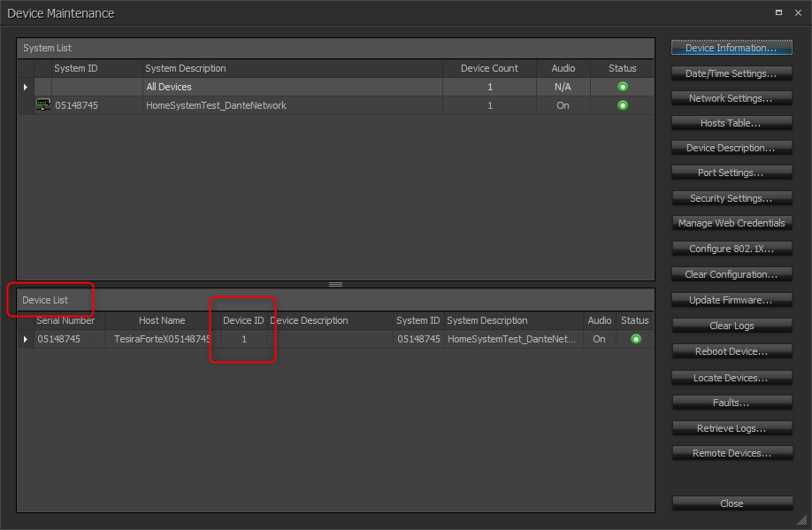The width and height of the screenshot is (812, 530).
Task: Sort devices by the Serial Number column
Action: [66, 320]
